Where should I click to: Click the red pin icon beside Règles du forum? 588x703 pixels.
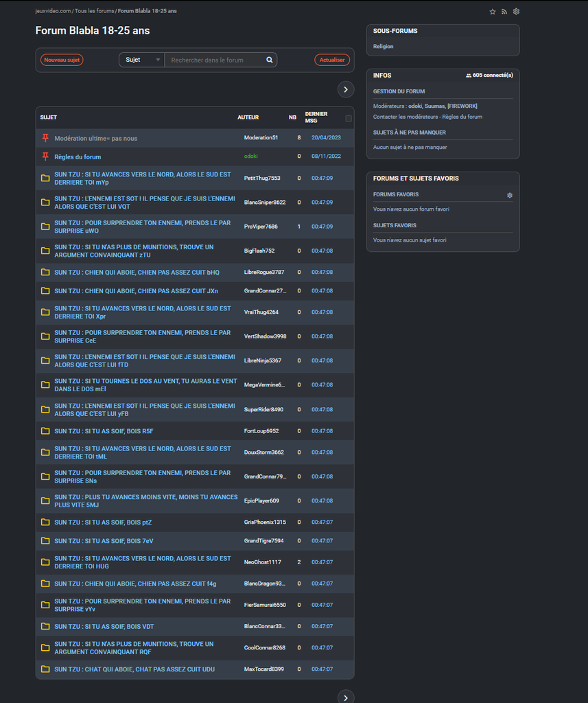click(45, 157)
